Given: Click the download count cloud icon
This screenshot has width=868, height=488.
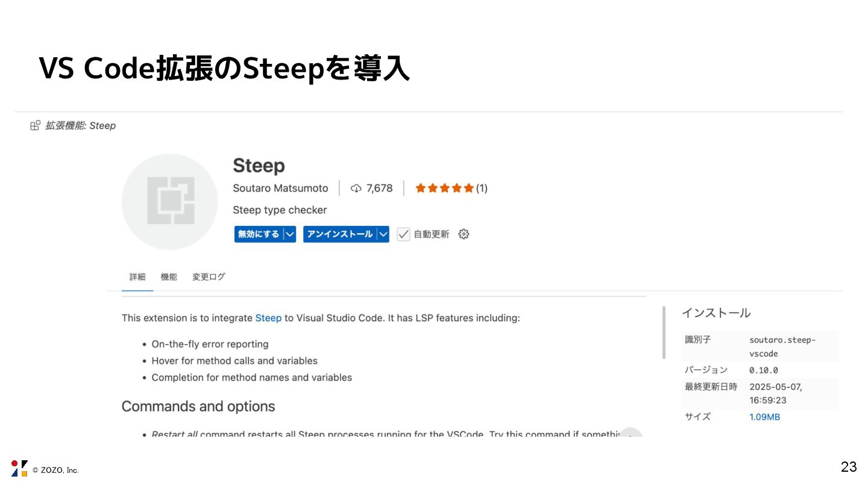Looking at the screenshot, I should (x=356, y=189).
